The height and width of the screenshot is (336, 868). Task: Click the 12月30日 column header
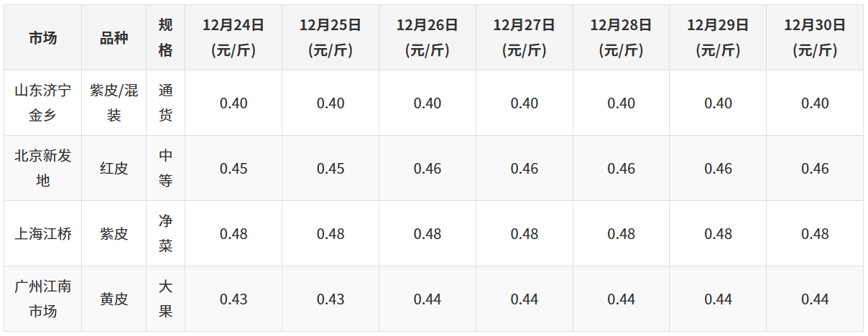[815, 38]
